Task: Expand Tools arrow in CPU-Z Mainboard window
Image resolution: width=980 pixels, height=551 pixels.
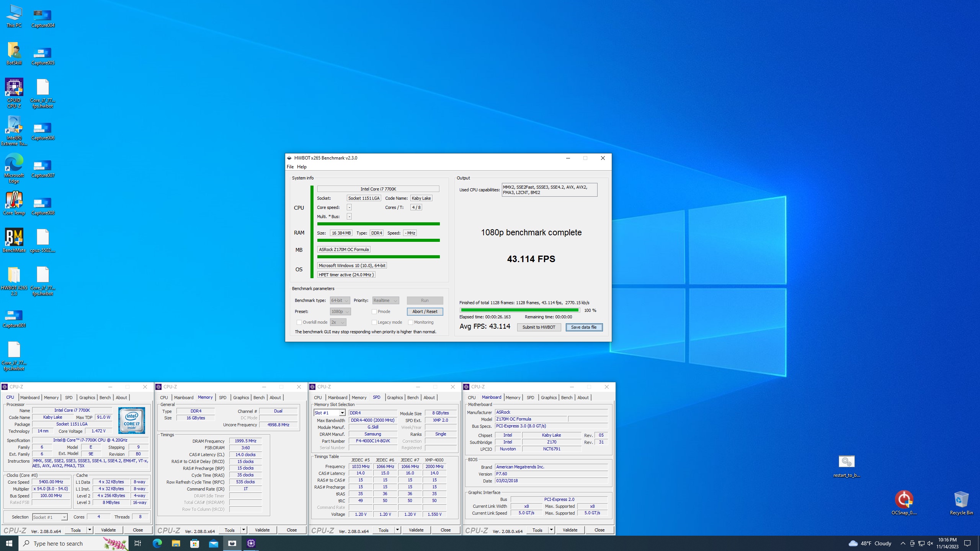Action: (551, 530)
